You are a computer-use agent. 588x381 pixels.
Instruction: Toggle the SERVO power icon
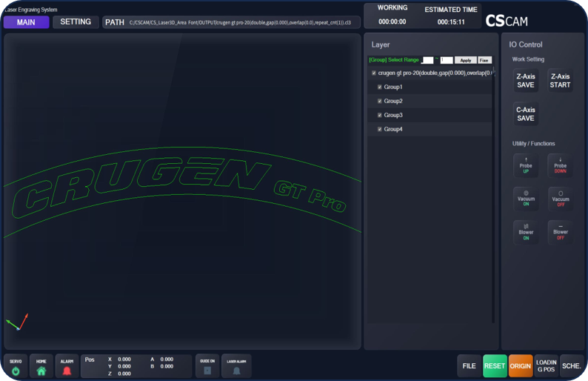coord(16,371)
